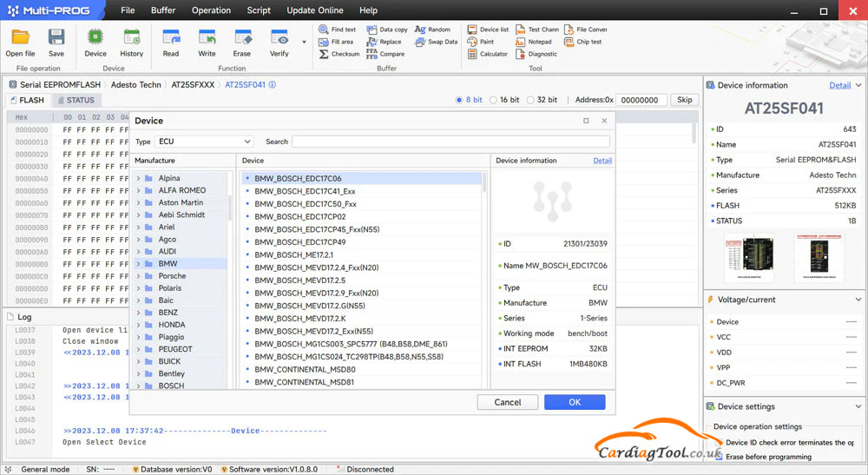Open the File Conver tool
This screenshot has height=475, width=868.
coord(585,30)
